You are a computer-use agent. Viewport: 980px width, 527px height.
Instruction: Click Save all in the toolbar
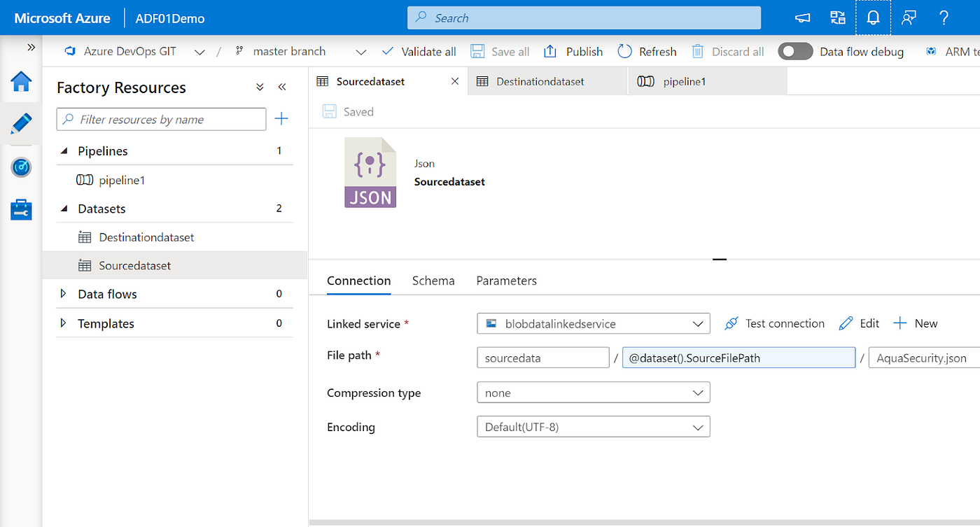coord(500,51)
